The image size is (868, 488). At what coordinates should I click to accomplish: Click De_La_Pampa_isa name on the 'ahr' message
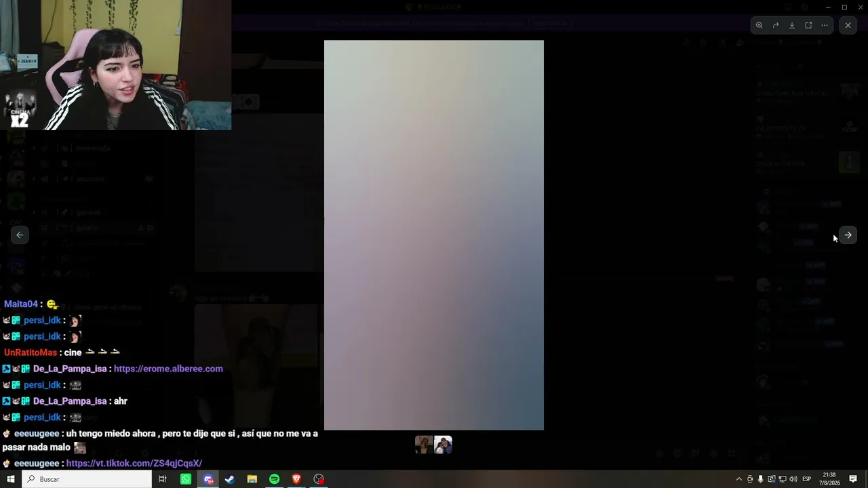[x=70, y=401]
